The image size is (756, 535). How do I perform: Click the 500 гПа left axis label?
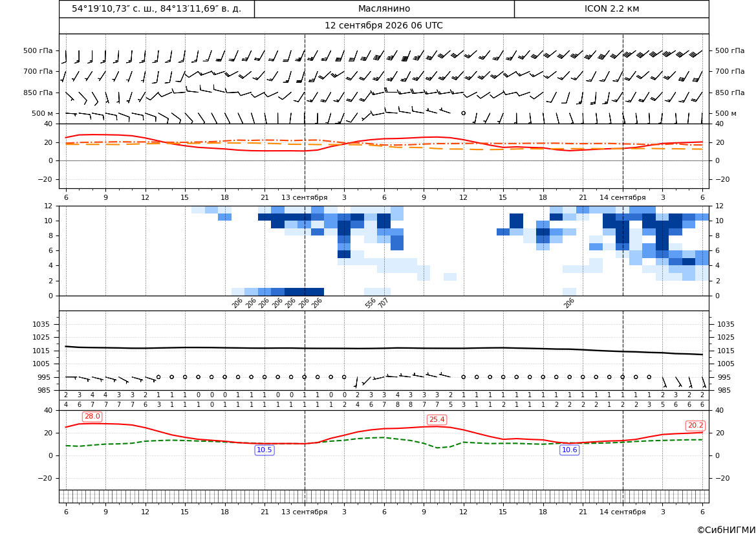coord(38,50)
